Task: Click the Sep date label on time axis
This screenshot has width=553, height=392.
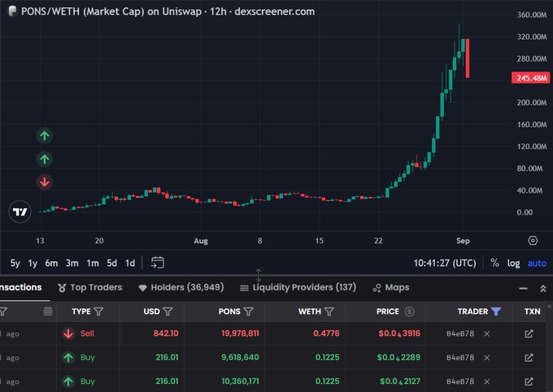Action: [x=463, y=241]
